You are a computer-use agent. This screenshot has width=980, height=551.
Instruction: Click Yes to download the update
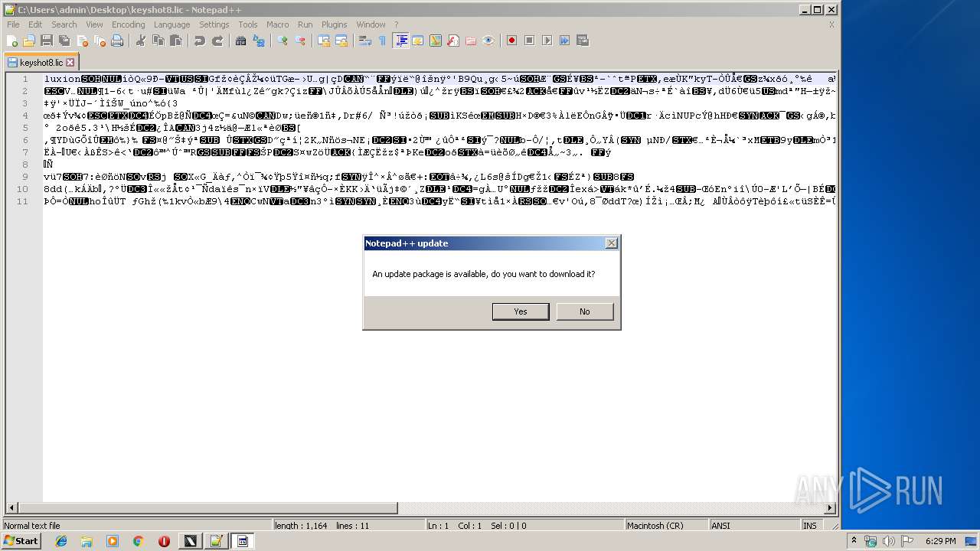(x=521, y=311)
